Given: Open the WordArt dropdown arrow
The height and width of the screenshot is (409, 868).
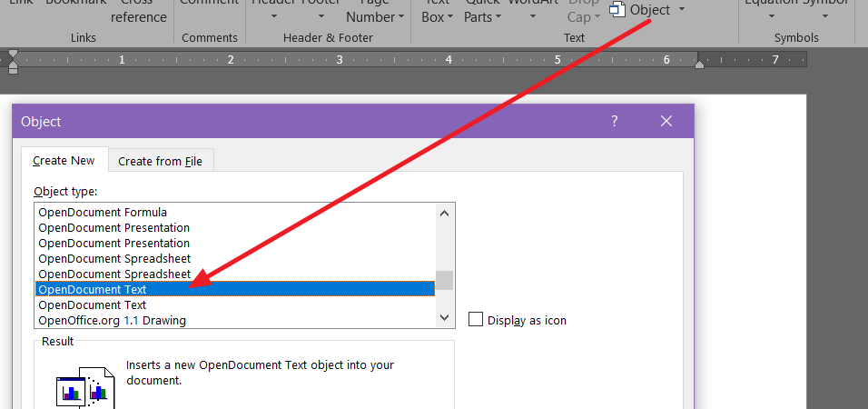Looking at the screenshot, I should pyautogui.click(x=533, y=17).
